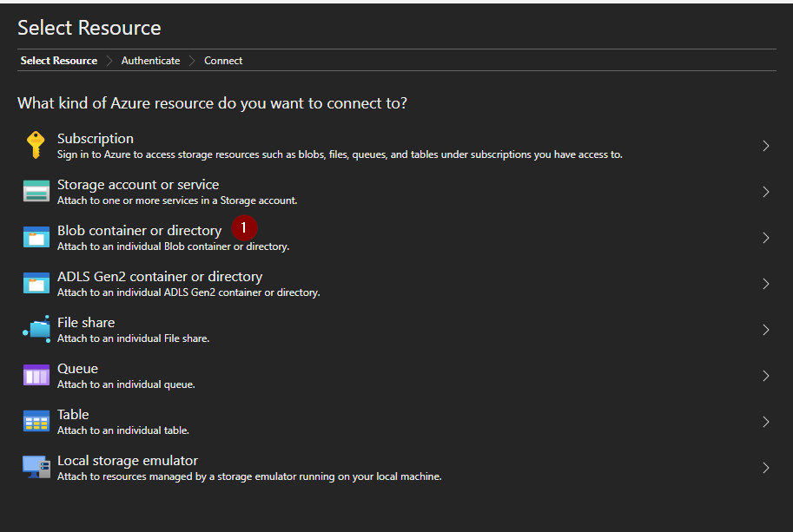Image resolution: width=793 pixels, height=532 pixels.
Task: Expand the Local storage emulator chevron
Action: tap(765, 468)
